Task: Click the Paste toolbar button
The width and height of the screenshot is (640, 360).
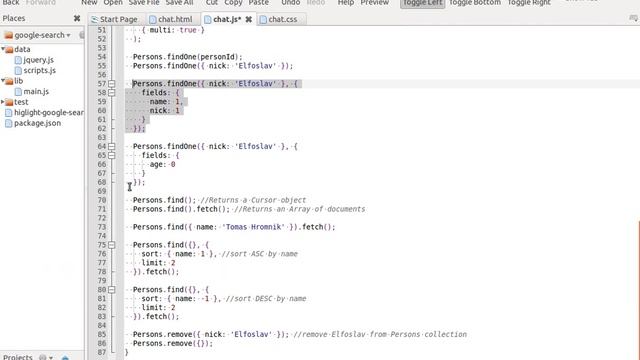Action: [x=259, y=2]
